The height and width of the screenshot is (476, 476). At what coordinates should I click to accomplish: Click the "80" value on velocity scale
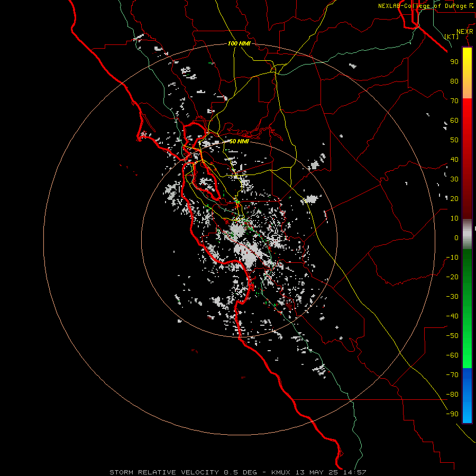(x=454, y=81)
